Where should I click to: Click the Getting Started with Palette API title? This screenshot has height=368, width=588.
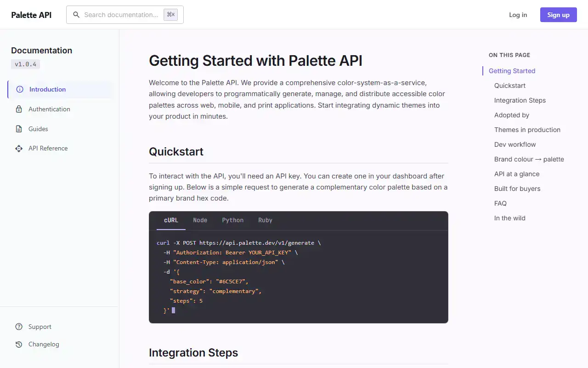click(256, 61)
